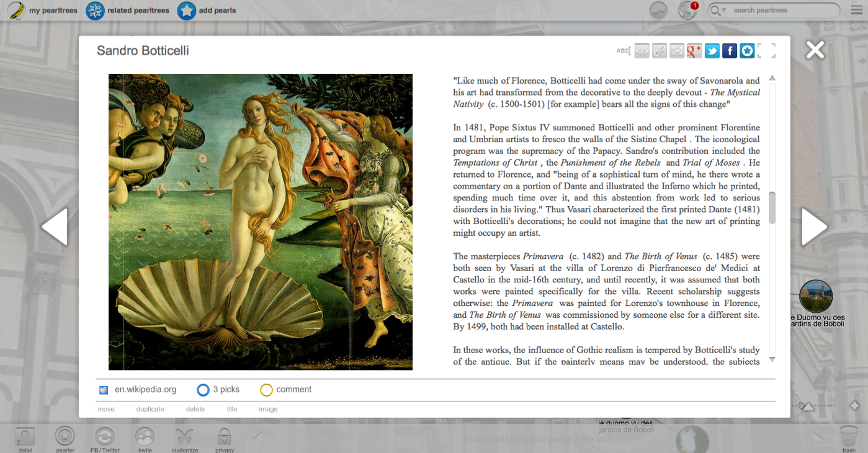Copy the pearl link via chain icon
Screen dimensions: 868x453
click(660, 51)
